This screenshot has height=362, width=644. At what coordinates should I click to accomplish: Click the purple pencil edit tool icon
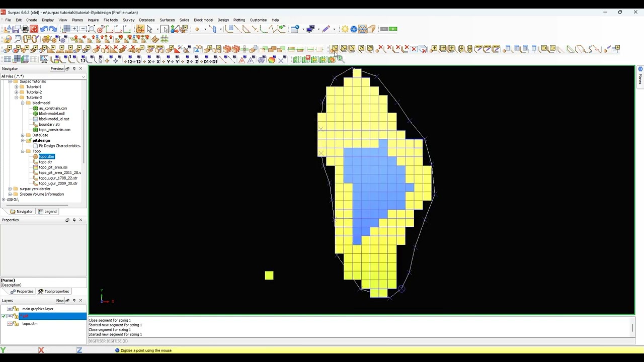[x=326, y=29]
